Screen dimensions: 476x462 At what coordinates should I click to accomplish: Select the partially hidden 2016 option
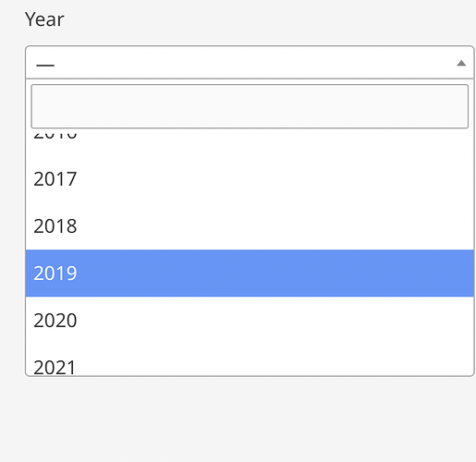coord(250,141)
